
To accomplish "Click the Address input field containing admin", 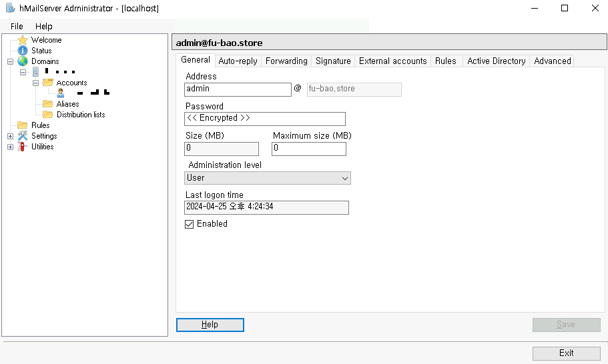I will (x=238, y=89).
